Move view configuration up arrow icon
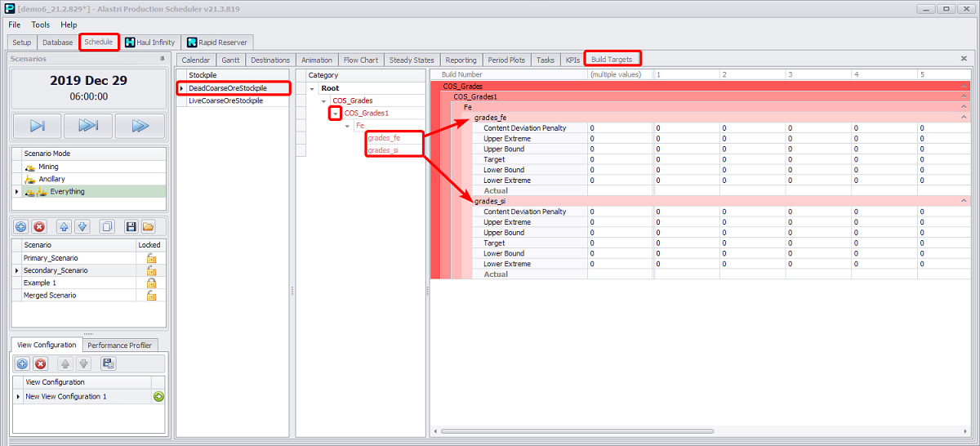 66,363
